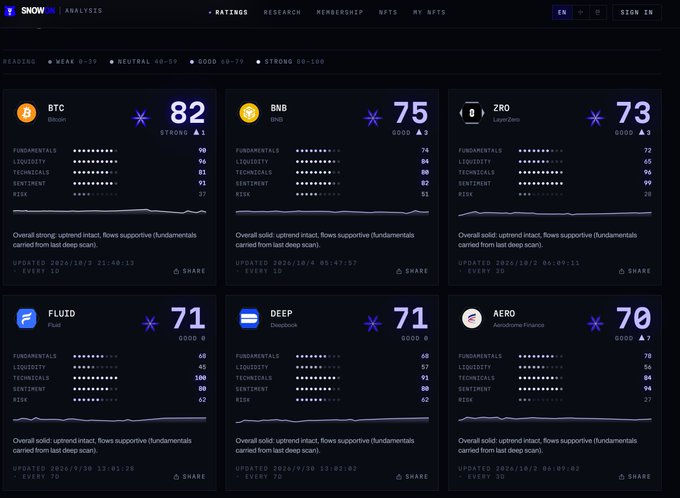Open the Ratings tab
The height and width of the screenshot is (498, 680).
[229, 13]
